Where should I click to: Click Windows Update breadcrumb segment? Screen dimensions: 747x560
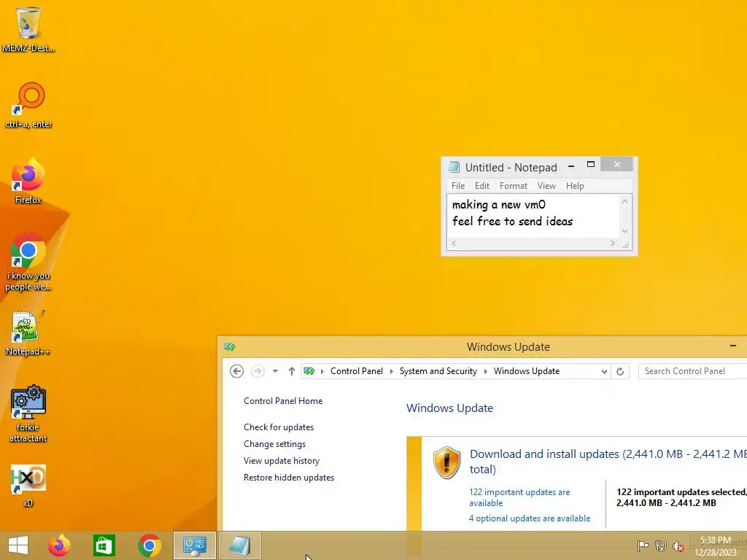pyautogui.click(x=527, y=371)
